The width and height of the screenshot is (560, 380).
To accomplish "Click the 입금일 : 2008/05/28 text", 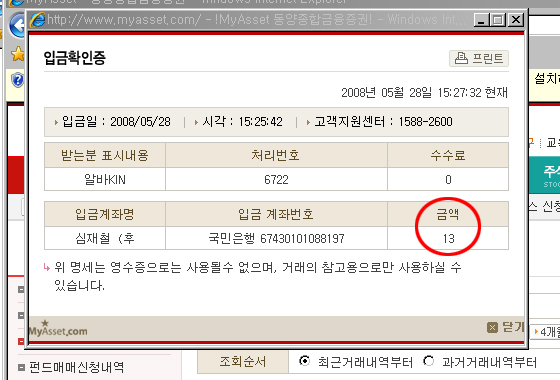I will (116, 122).
